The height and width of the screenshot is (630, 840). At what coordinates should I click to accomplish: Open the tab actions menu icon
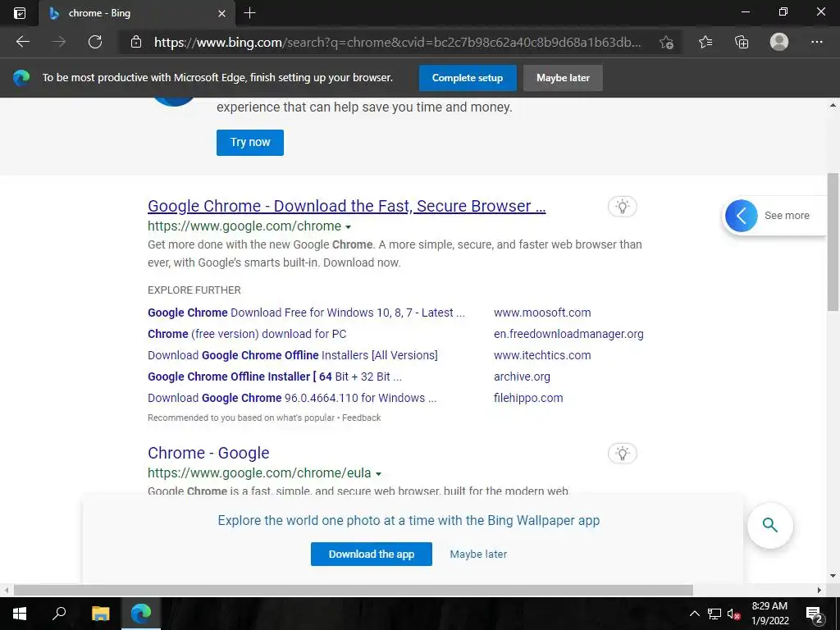pos(20,13)
